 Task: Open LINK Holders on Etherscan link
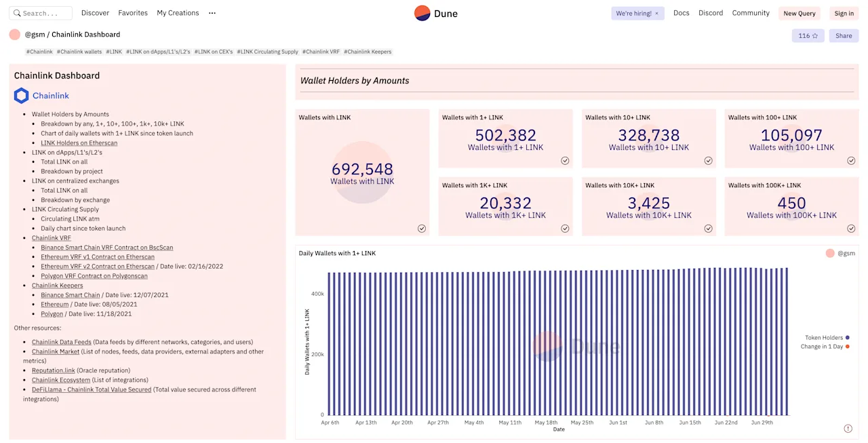pyautogui.click(x=79, y=142)
